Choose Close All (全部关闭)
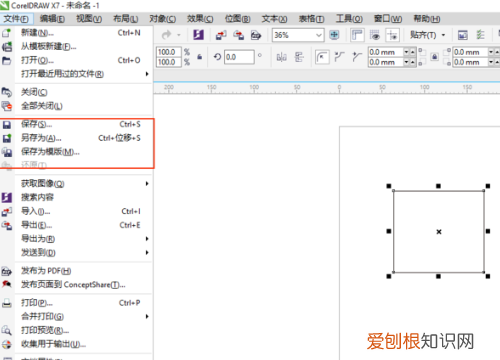500x360 pixels. [76, 106]
